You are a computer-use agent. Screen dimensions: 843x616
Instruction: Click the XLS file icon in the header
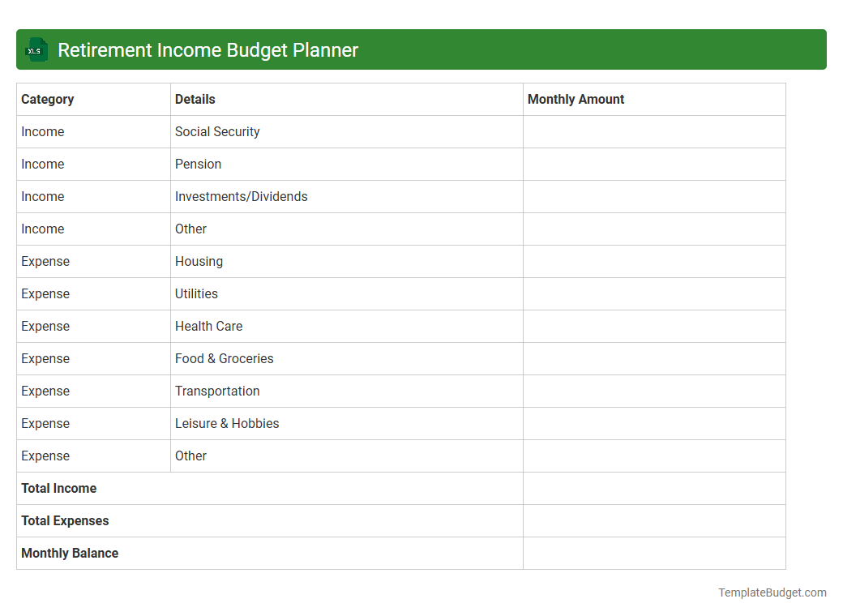[36, 49]
